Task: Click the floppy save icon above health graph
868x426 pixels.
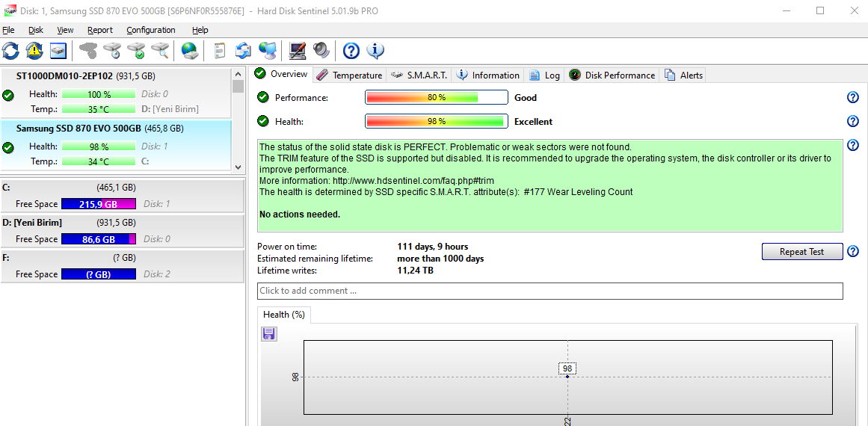Action: 269,333
